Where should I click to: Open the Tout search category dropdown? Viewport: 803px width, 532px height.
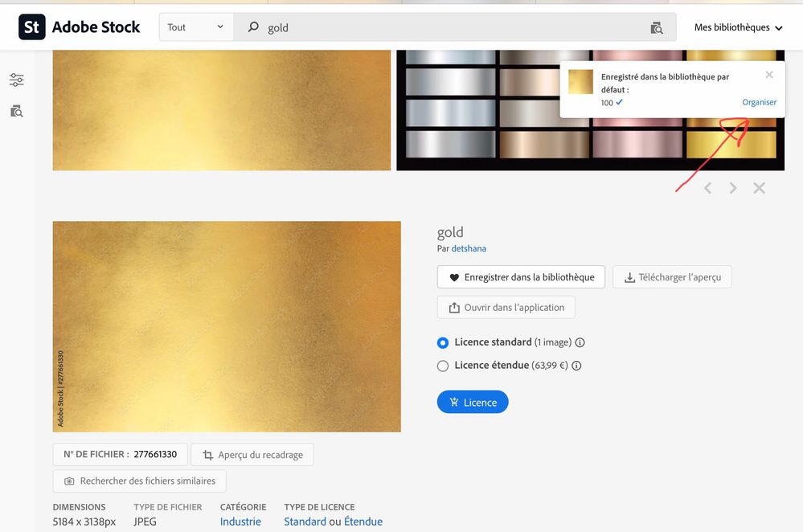point(196,27)
